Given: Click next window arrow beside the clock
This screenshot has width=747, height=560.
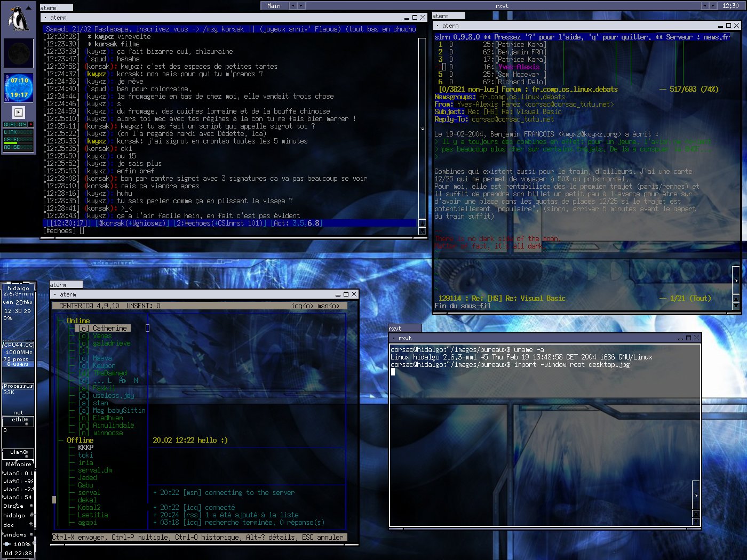Looking at the screenshot, I should pyautogui.click(x=713, y=6).
